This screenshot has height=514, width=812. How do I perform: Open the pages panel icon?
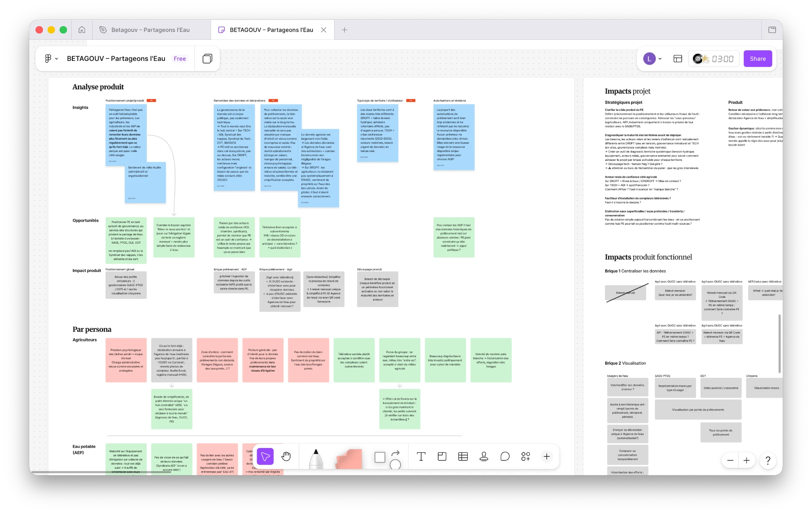point(207,58)
